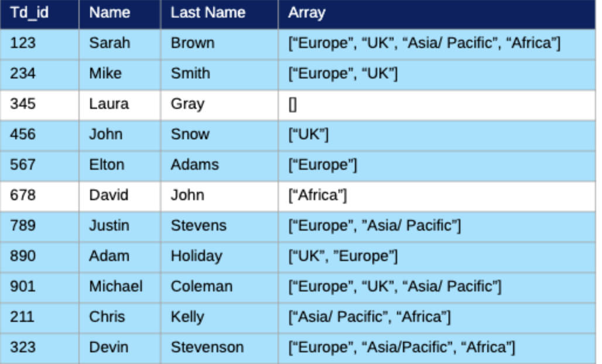Click the last name cell Coleman
Image resolution: width=602 pixels, height=364 pixels.
(x=201, y=287)
